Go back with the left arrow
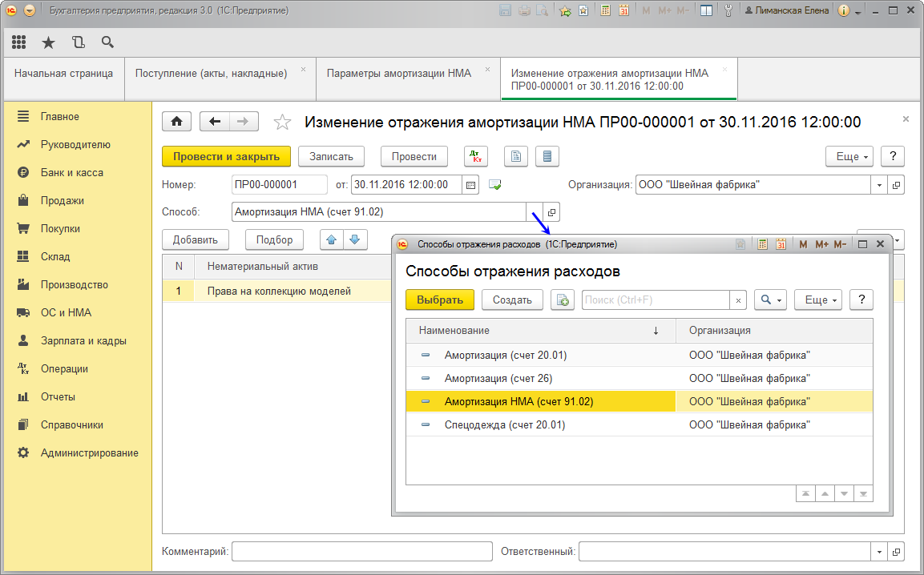The image size is (924, 575). [215, 122]
